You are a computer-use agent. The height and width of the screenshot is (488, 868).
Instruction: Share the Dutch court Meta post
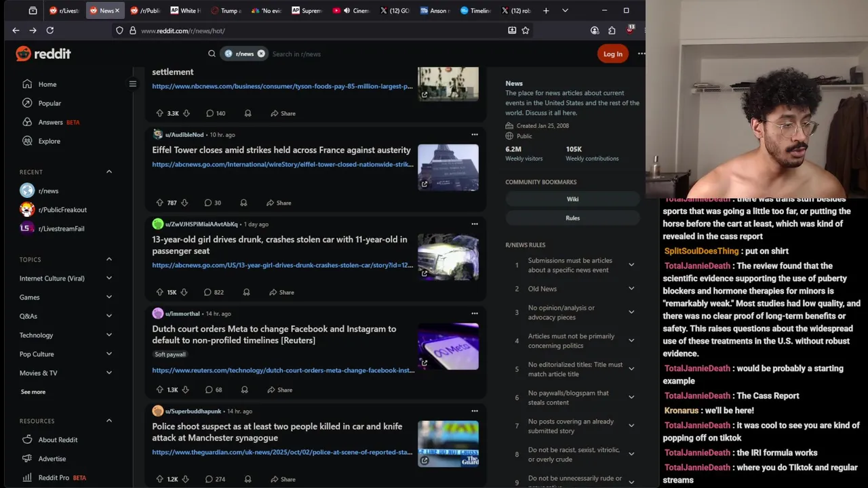click(x=279, y=390)
